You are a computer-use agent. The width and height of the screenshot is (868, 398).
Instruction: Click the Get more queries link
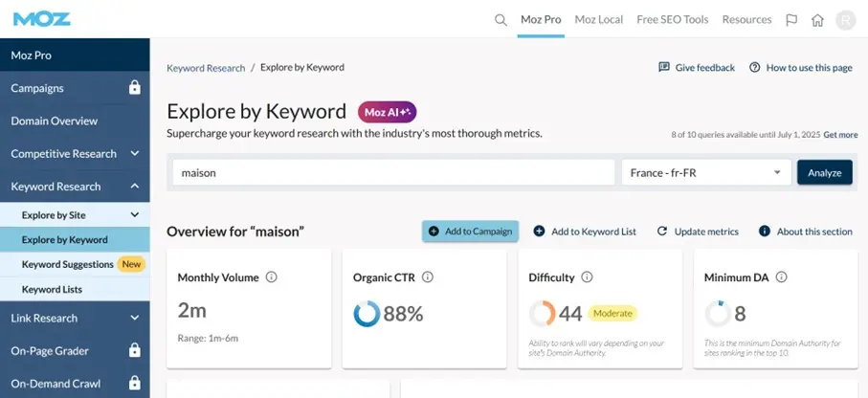coord(840,135)
